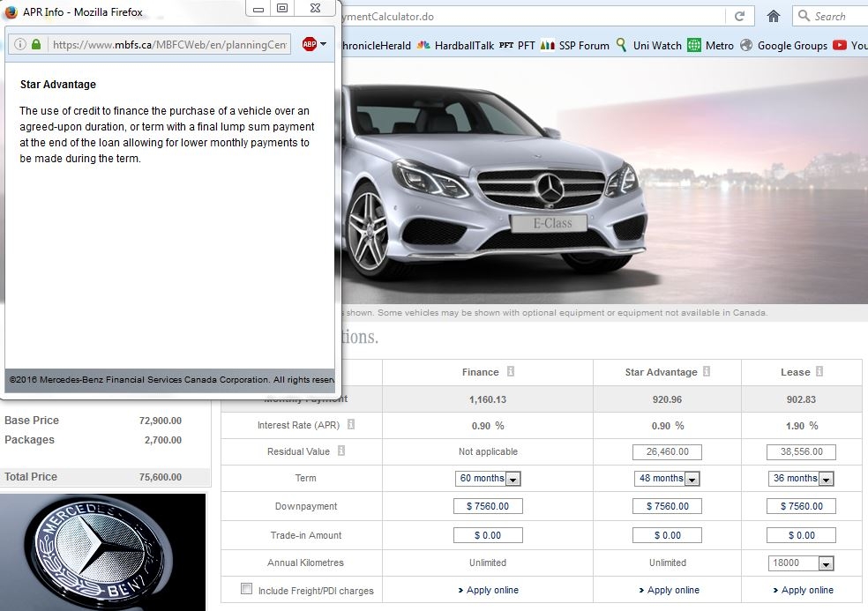Viewport: 868px width, 611px height.
Task: Click the Metro bookmark globe icon
Action: pos(693,45)
